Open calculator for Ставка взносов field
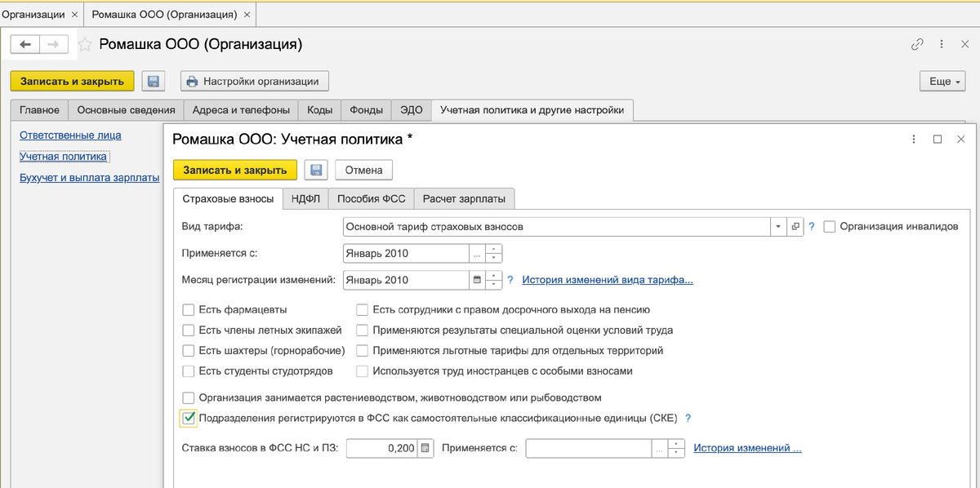The width and height of the screenshot is (980, 488). [x=425, y=448]
